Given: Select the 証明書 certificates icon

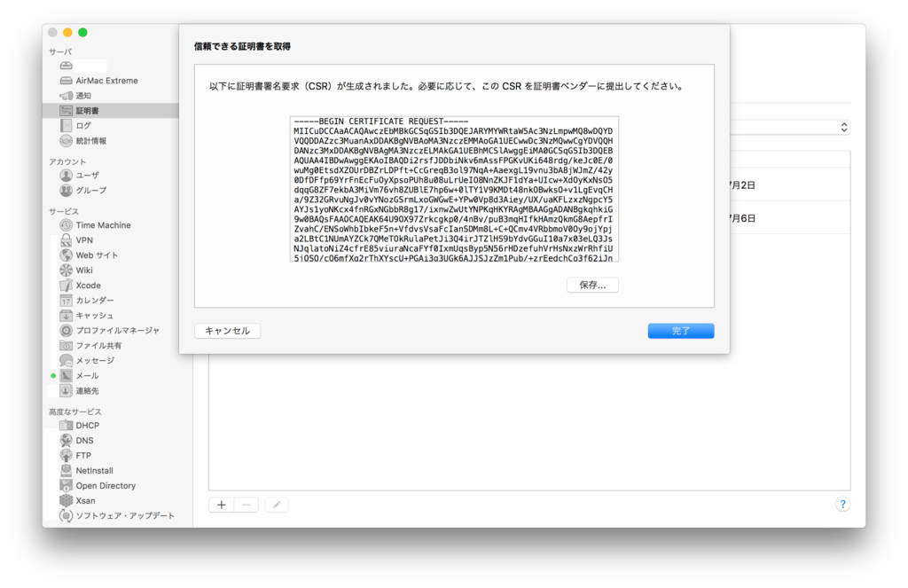Looking at the screenshot, I should point(66,111).
